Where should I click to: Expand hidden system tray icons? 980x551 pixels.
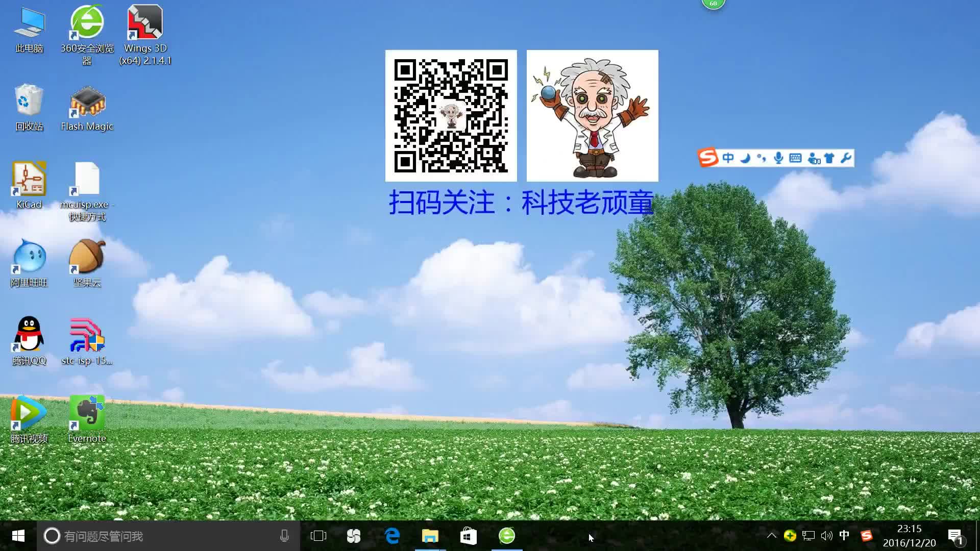[x=772, y=536]
